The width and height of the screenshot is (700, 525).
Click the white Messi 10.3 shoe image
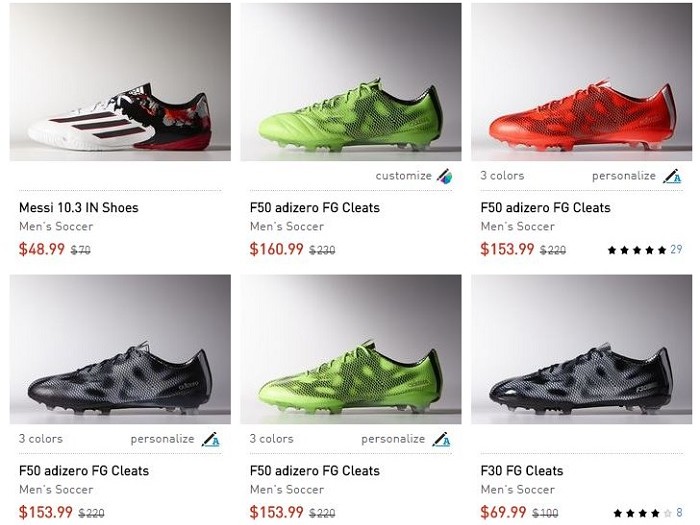(x=120, y=118)
